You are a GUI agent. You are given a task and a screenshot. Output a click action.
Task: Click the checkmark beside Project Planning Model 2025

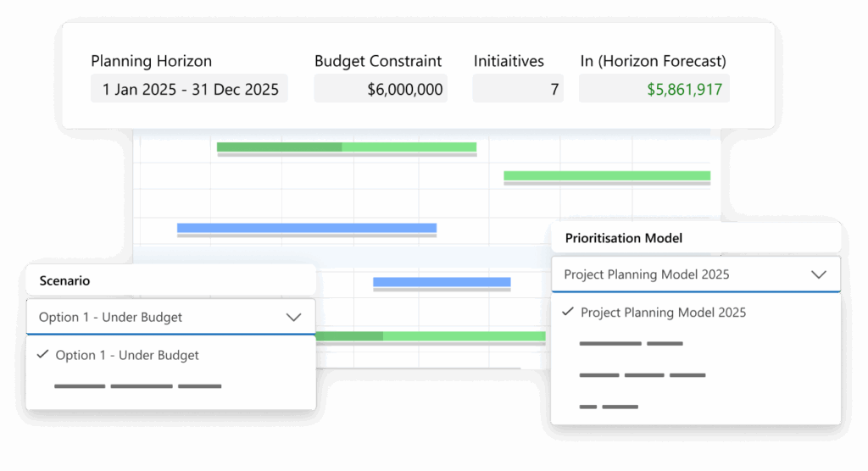click(x=567, y=312)
